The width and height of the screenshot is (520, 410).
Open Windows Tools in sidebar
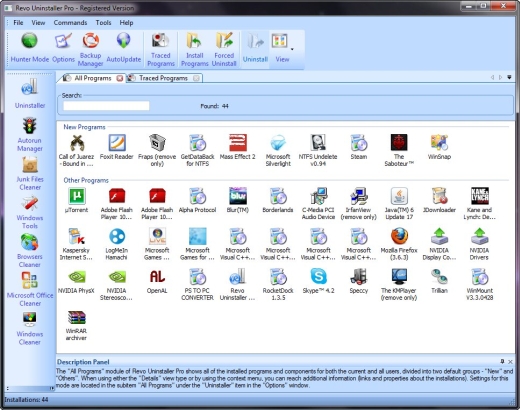click(30, 212)
